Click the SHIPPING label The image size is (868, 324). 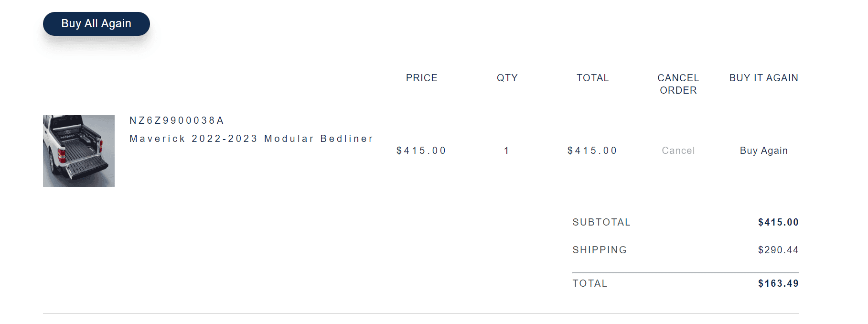pos(600,250)
